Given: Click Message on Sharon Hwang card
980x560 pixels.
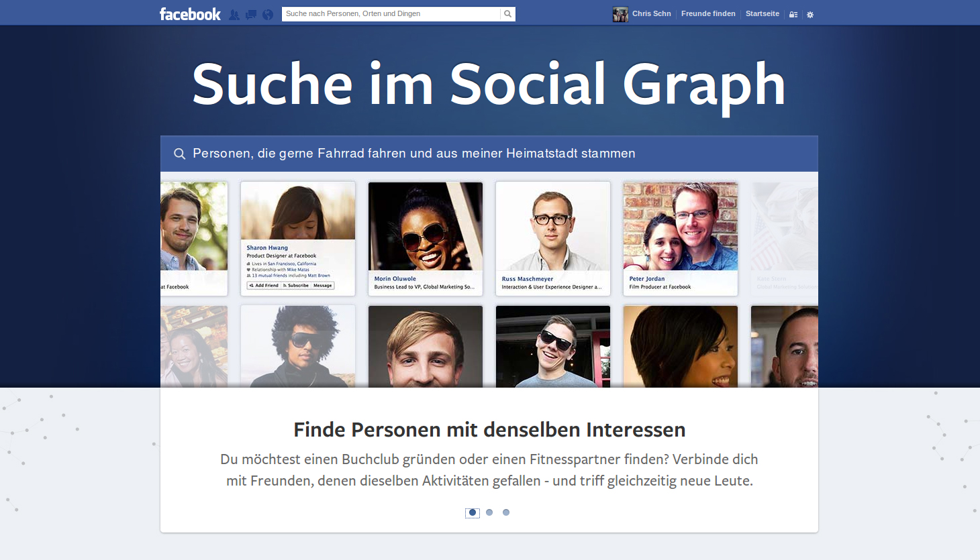Looking at the screenshot, I should (x=322, y=286).
